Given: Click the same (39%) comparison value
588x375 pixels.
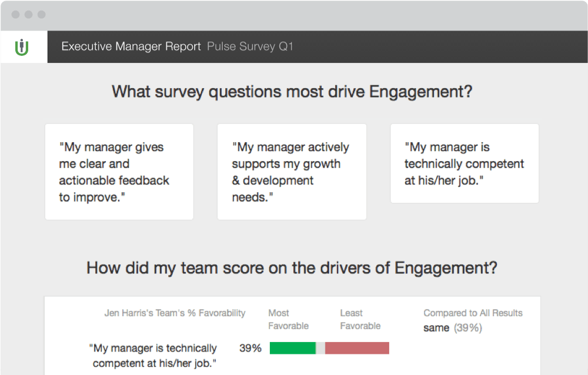Looking at the screenshot, I should (452, 328).
